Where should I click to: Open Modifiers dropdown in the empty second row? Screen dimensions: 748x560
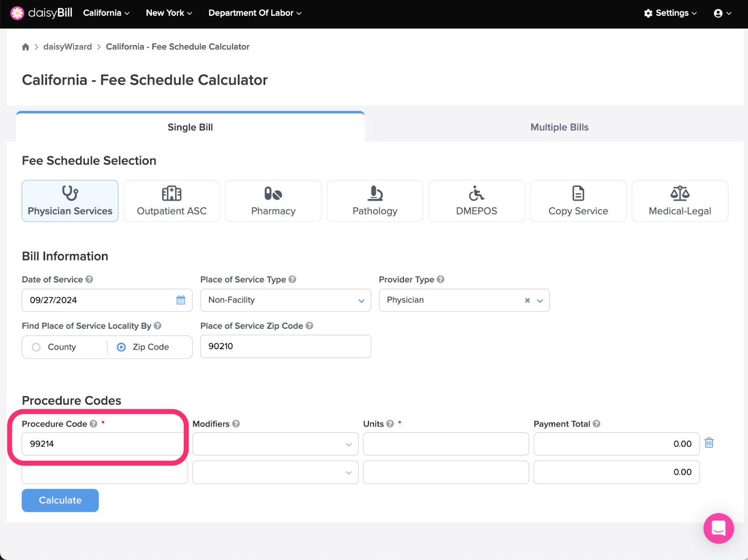click(x=275, y=472)
